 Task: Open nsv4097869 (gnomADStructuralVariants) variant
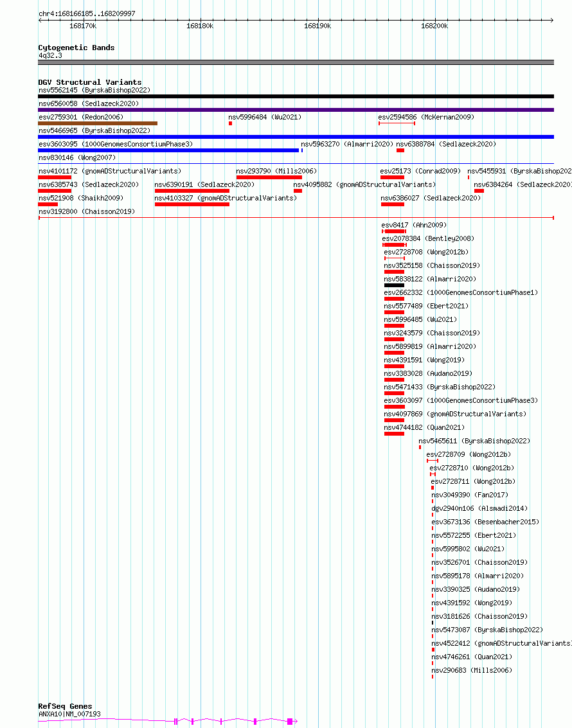click(x=455, y=413)
